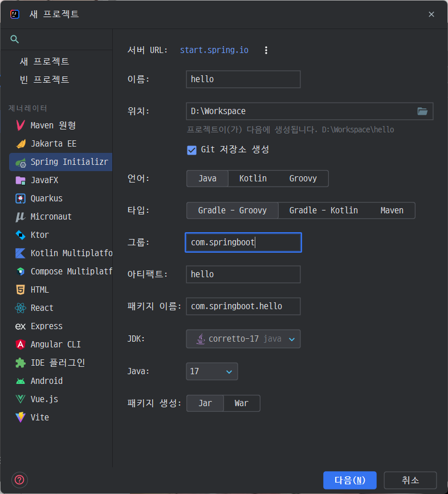Image resolution: width=448 pixels, height=494 pixels.
Task: Click the search magnifier icon
Action: [14, 39]
